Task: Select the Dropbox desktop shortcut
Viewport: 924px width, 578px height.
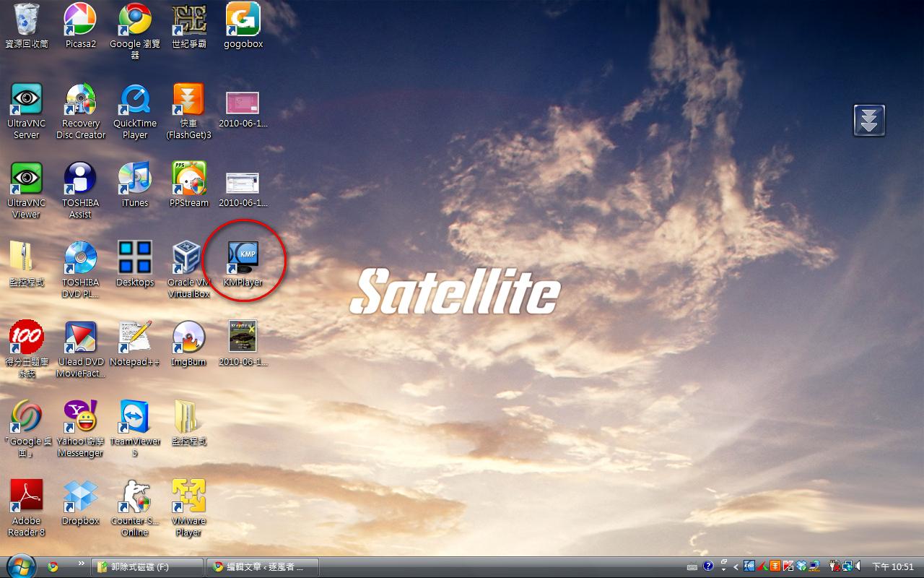Action: (x=80, y=504)
